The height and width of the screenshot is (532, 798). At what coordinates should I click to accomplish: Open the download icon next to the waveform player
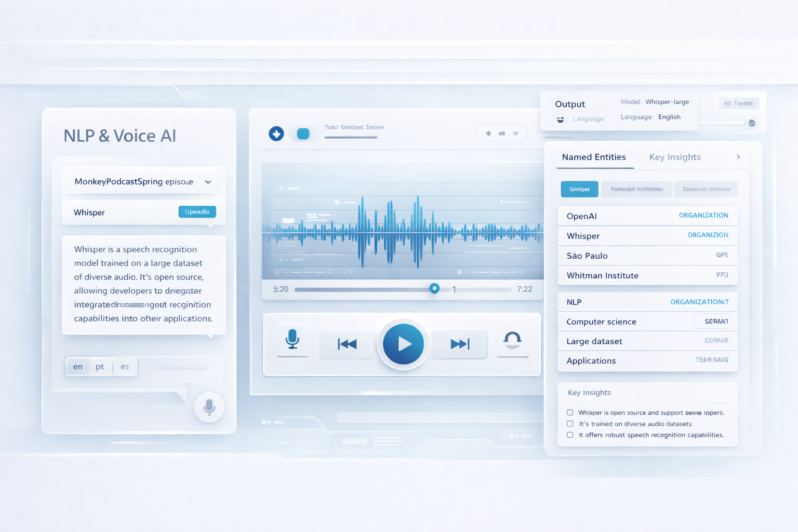tap(276, 134)
